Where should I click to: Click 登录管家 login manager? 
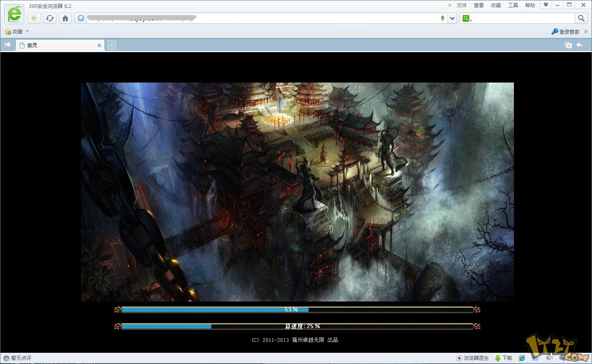566,32
